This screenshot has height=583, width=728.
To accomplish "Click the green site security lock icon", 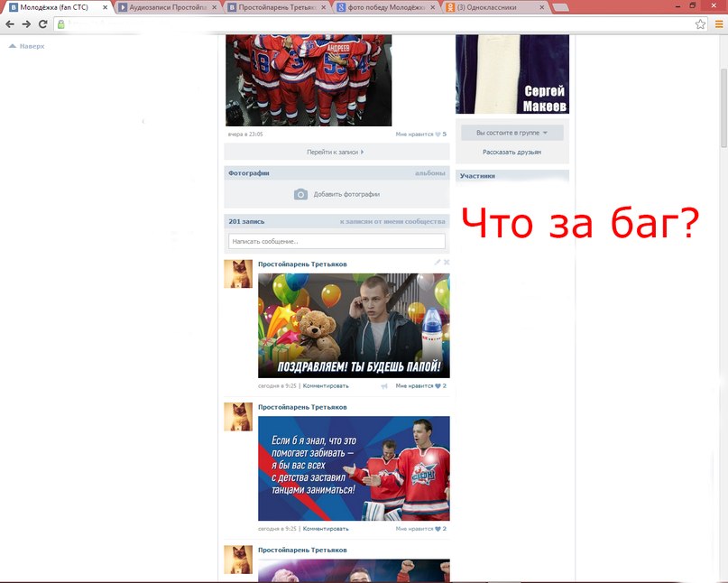I will pos(60,24).
